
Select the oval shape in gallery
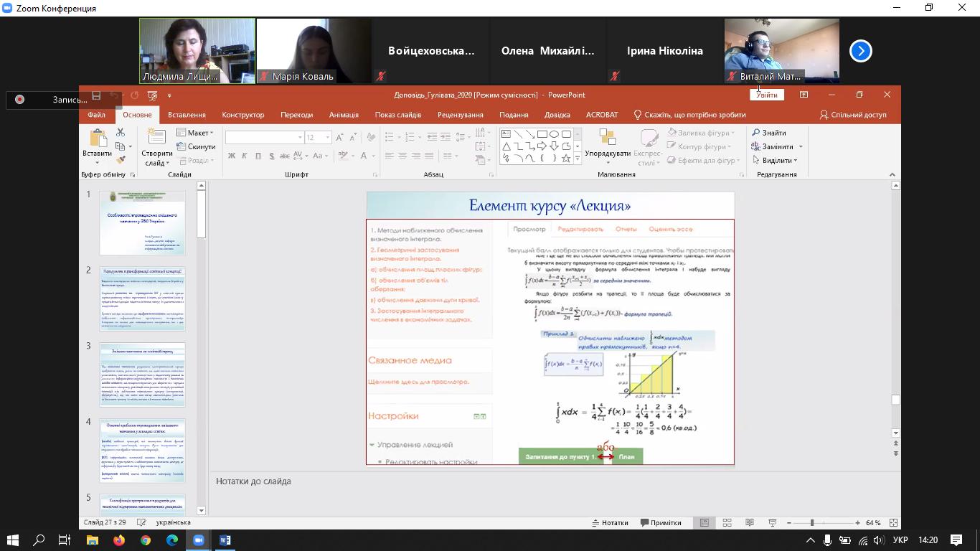[x=554, y=134]
